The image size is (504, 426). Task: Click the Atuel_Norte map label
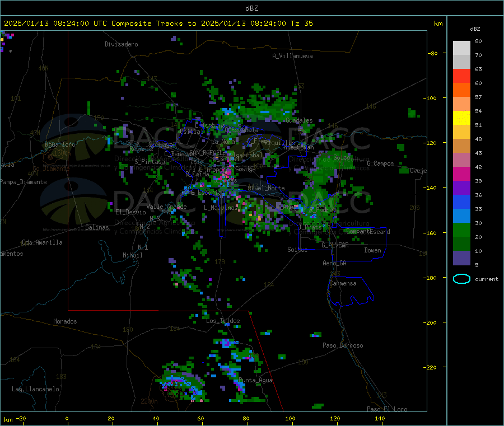[266, 188]
